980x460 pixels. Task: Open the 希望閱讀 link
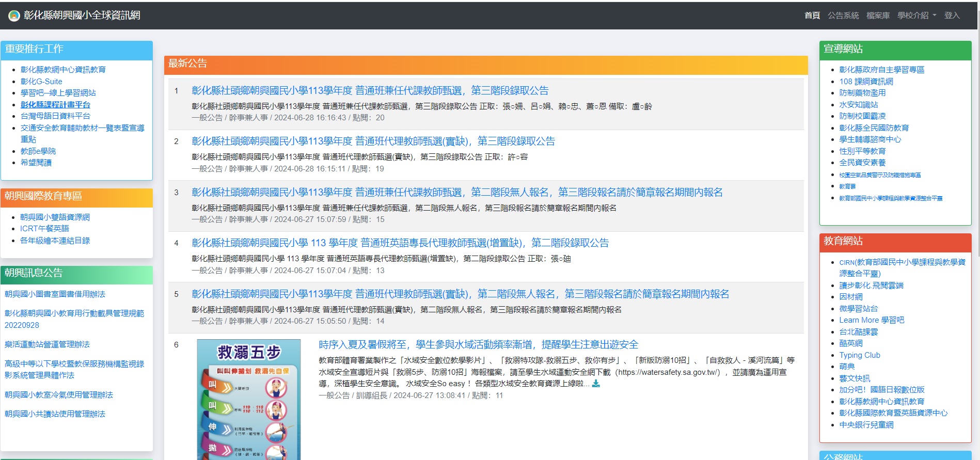(36, 163)
